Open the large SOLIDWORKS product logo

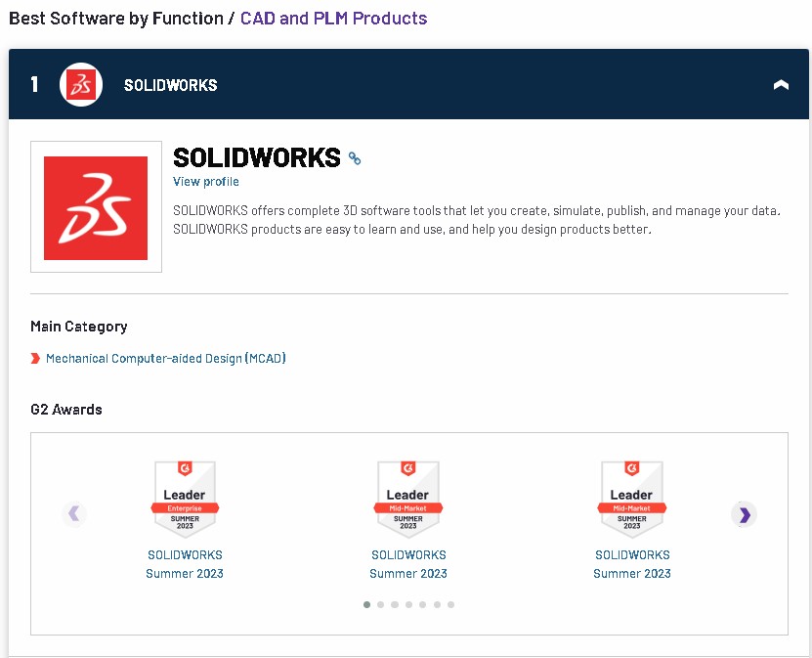click(96, 206)
